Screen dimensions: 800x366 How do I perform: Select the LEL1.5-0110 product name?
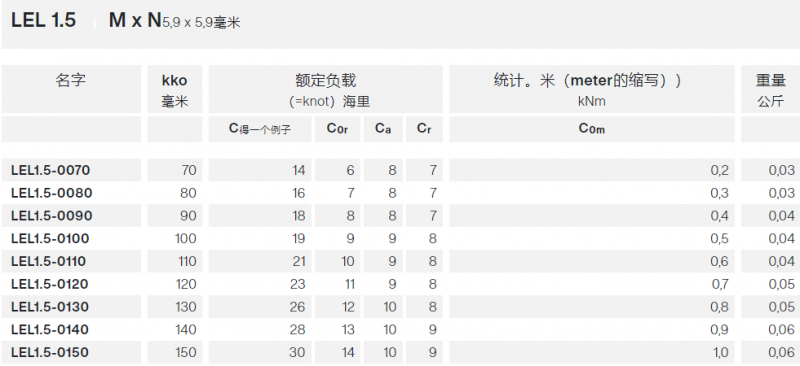point(48,261)
